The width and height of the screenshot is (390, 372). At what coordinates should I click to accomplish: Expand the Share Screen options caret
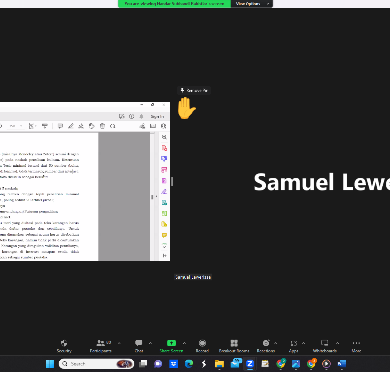click(x=184, y=343)
